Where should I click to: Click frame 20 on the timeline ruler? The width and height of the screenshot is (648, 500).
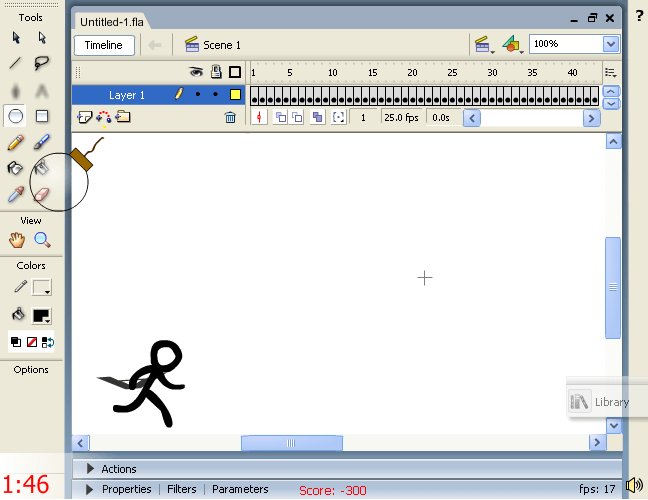click(x=412, y=73)
